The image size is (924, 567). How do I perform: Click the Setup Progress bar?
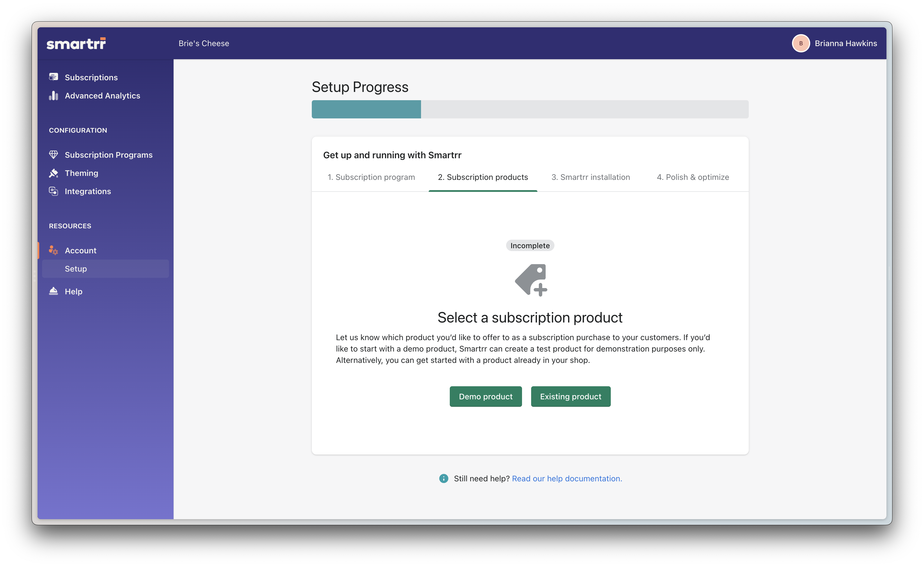(530, 109)
